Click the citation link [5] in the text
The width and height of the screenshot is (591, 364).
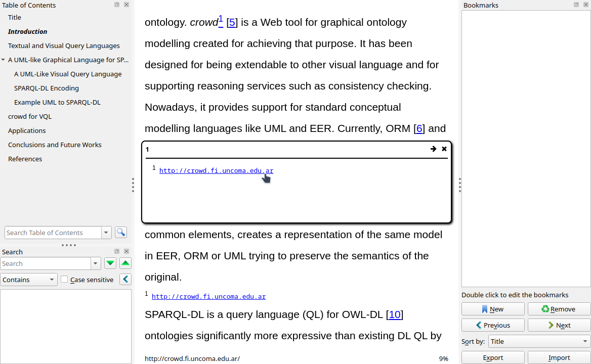coord(232,22)
